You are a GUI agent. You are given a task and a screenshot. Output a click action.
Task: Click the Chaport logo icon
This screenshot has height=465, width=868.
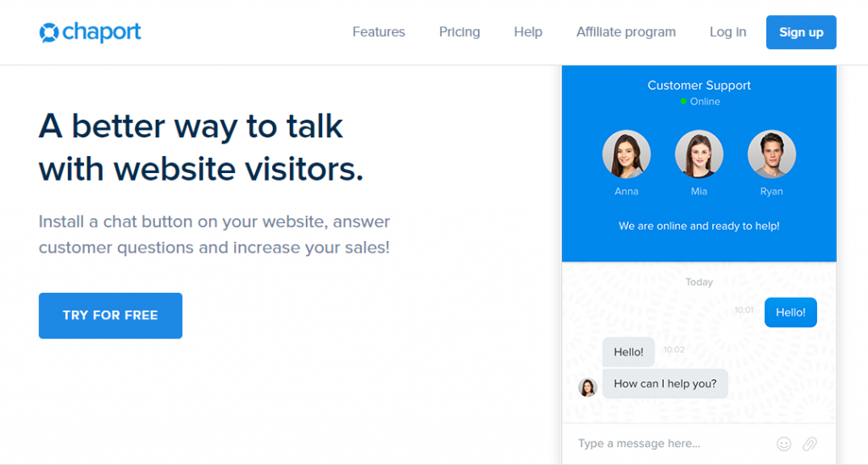(48, 32)
